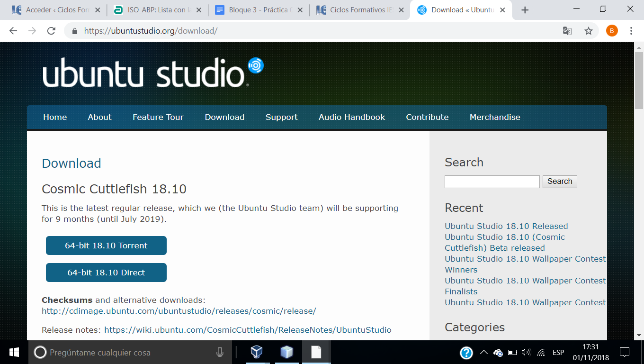Switch to the ISO_ABP tab
The width and height of the screenshot is (644, 364).
(x=156, y=10)
